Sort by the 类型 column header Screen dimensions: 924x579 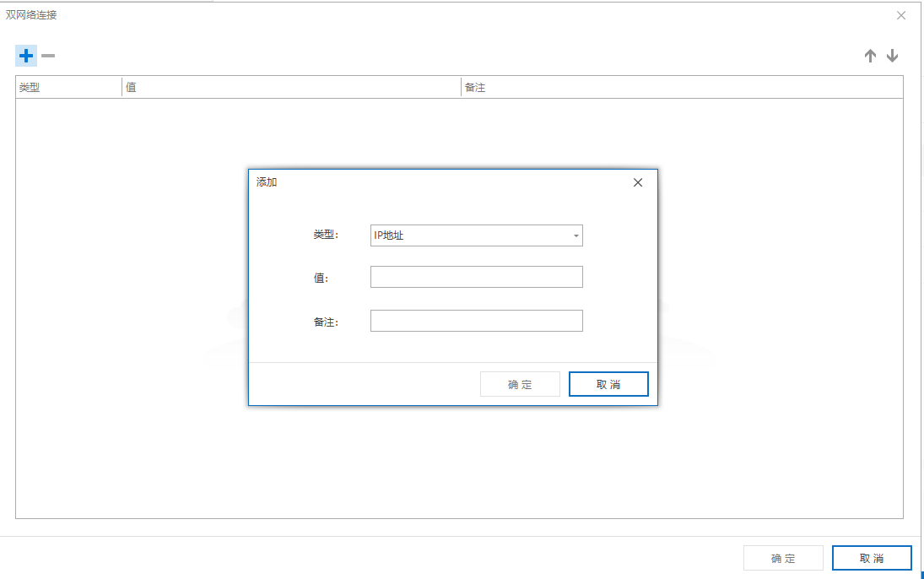pos(68,87)
